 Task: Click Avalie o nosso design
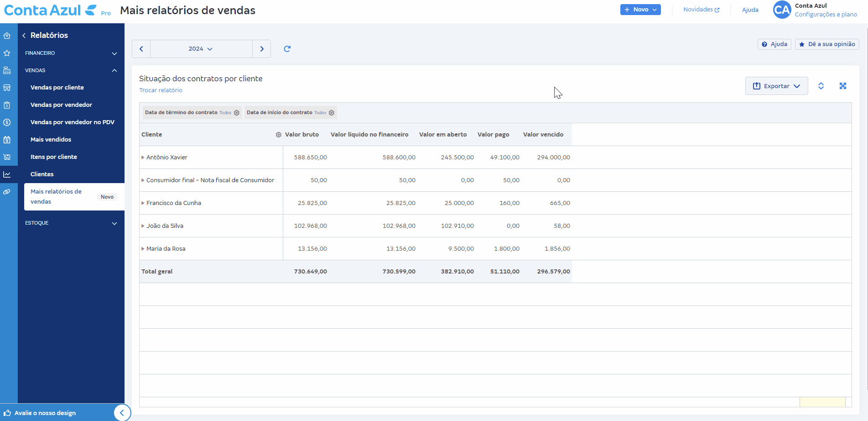tap(45, 413)
